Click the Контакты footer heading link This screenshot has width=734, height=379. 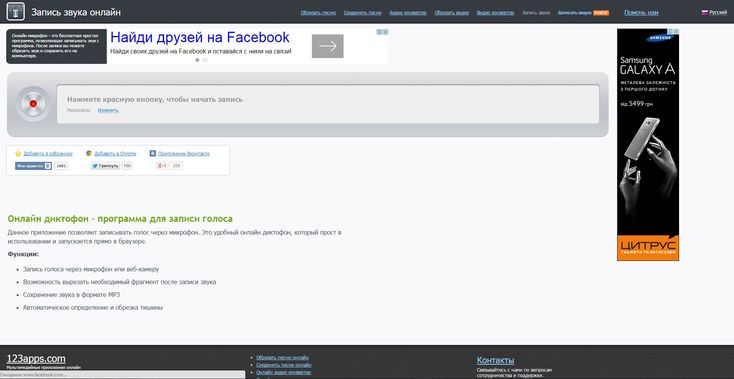(495, 360)
